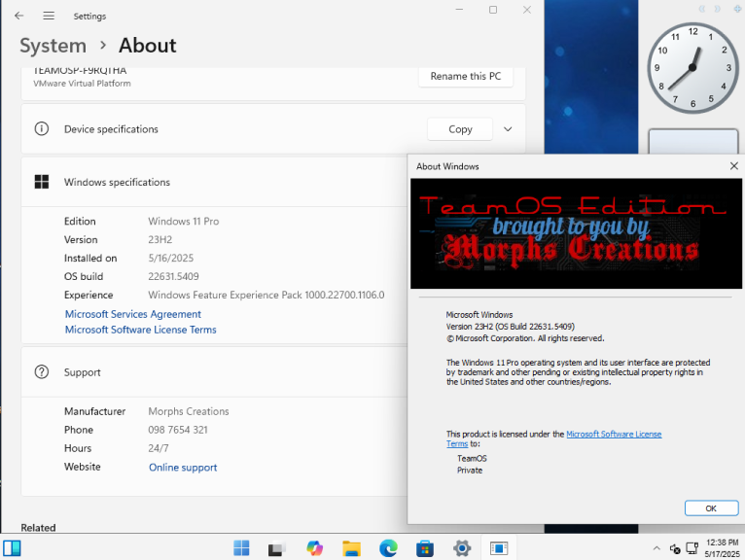The height and width of the screenshot is (560, 745).
Task: Click the About Windows winver taskbar icon
Action: pos(498,548)
